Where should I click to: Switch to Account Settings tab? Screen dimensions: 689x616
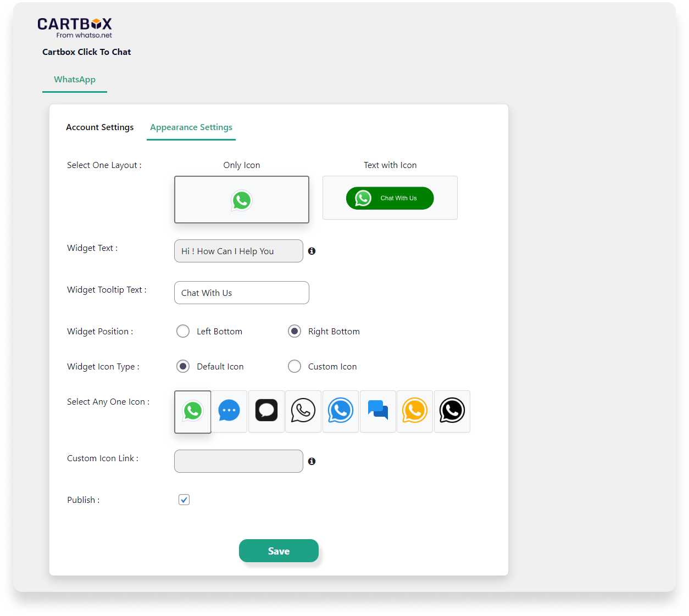tap(100, 127)
